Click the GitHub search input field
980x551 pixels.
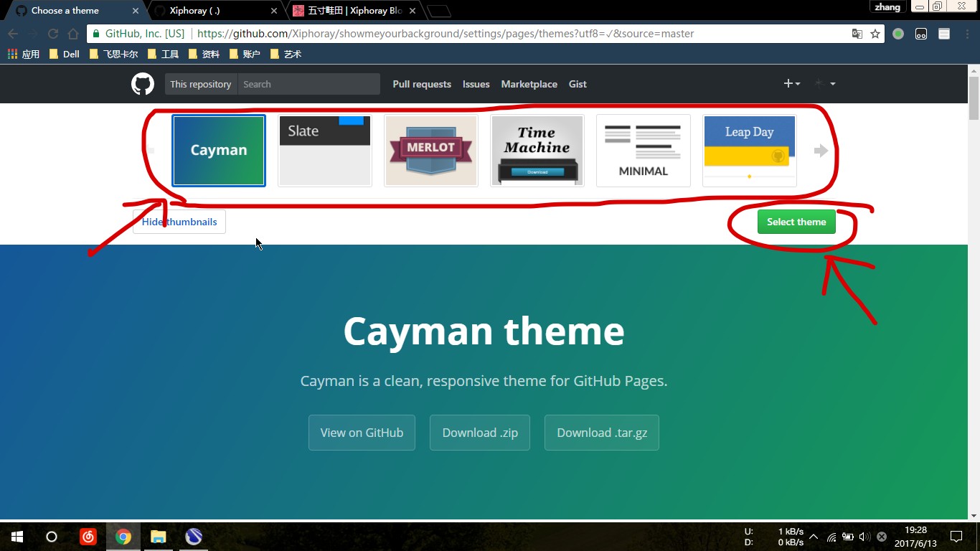point(308,84)
